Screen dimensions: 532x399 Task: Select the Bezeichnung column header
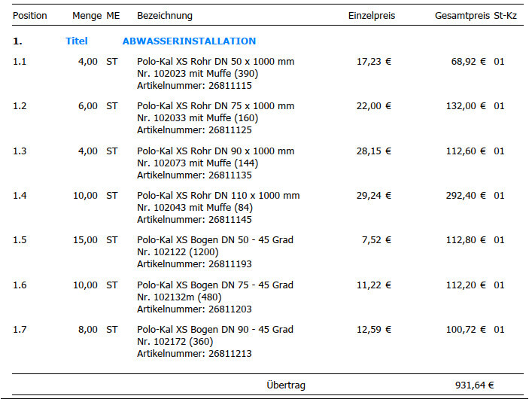click(165, 16)
